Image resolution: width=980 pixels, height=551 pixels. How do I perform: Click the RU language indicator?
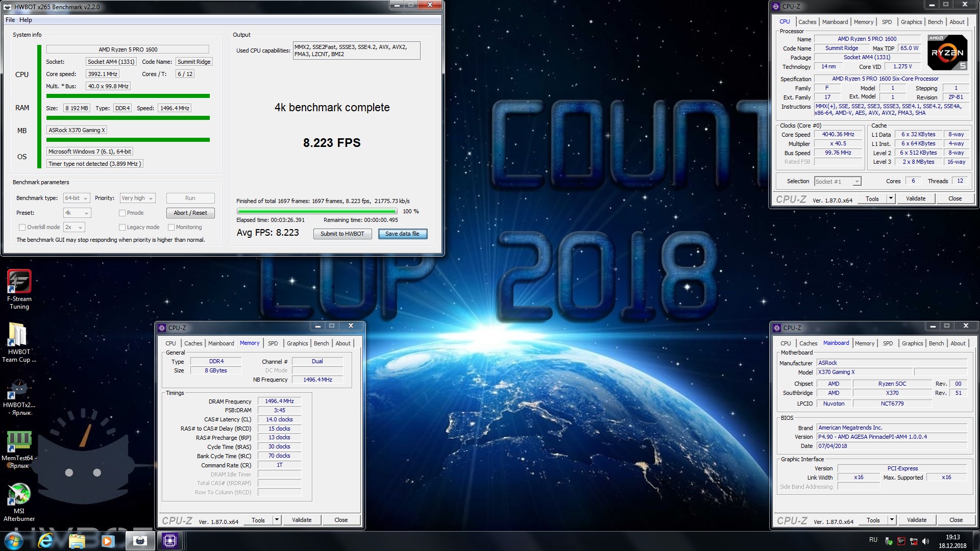[873, 540]
